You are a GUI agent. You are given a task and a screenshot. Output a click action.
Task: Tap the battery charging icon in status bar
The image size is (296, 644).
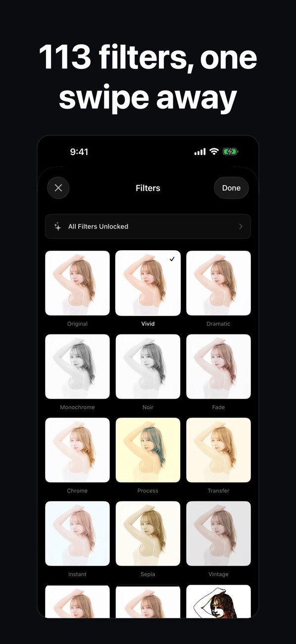[231, 152]
